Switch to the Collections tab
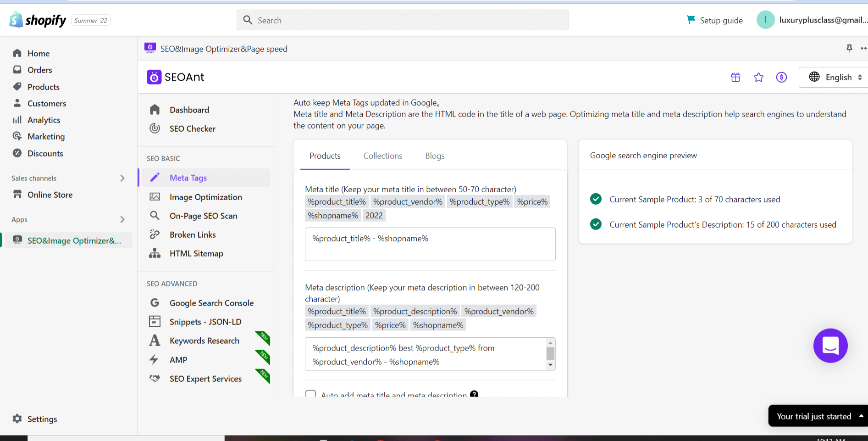868x441 pixels. pyautogui.click(x=383, y=156)
